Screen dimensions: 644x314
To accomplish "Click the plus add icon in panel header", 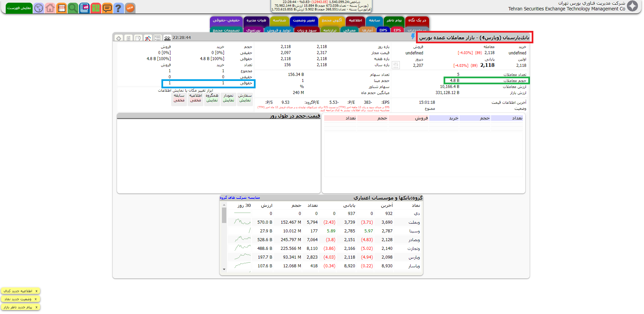I will point(119,38).
